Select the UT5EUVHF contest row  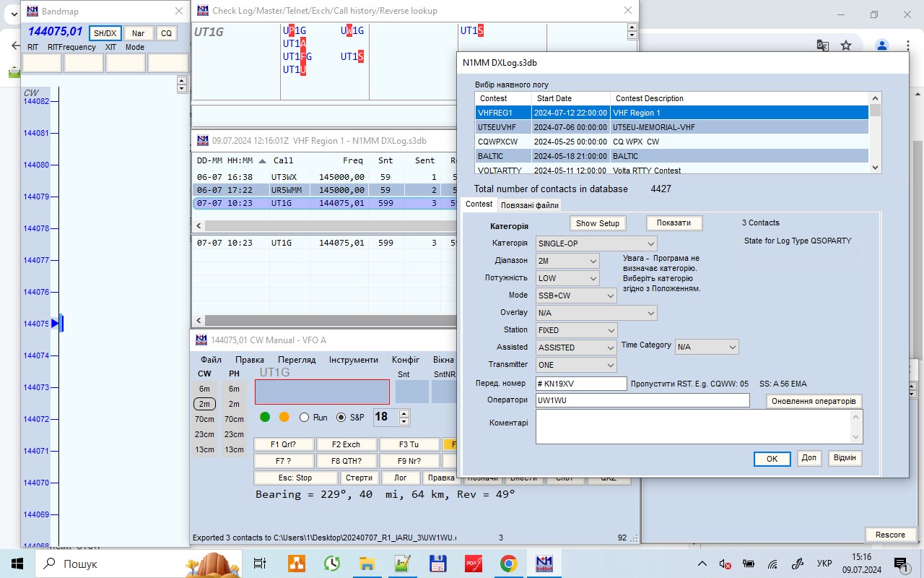tap(672, 127)
